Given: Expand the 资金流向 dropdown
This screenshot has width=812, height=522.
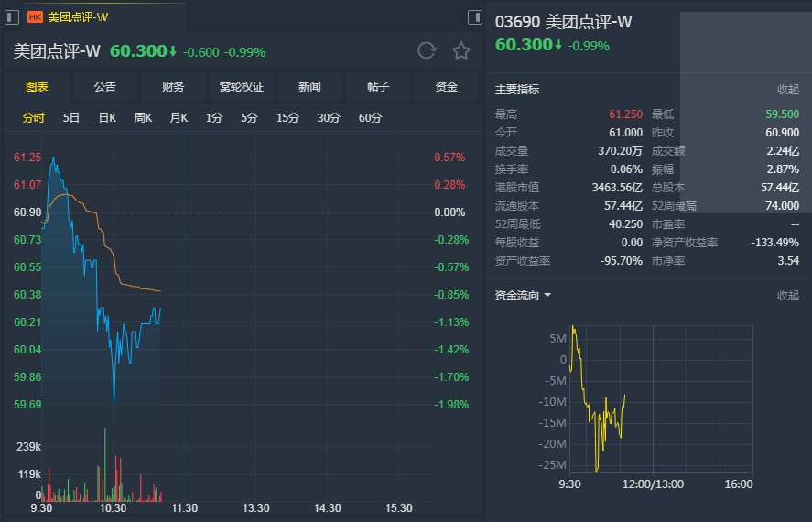Looking at the screenshot, I should (547, 295).
